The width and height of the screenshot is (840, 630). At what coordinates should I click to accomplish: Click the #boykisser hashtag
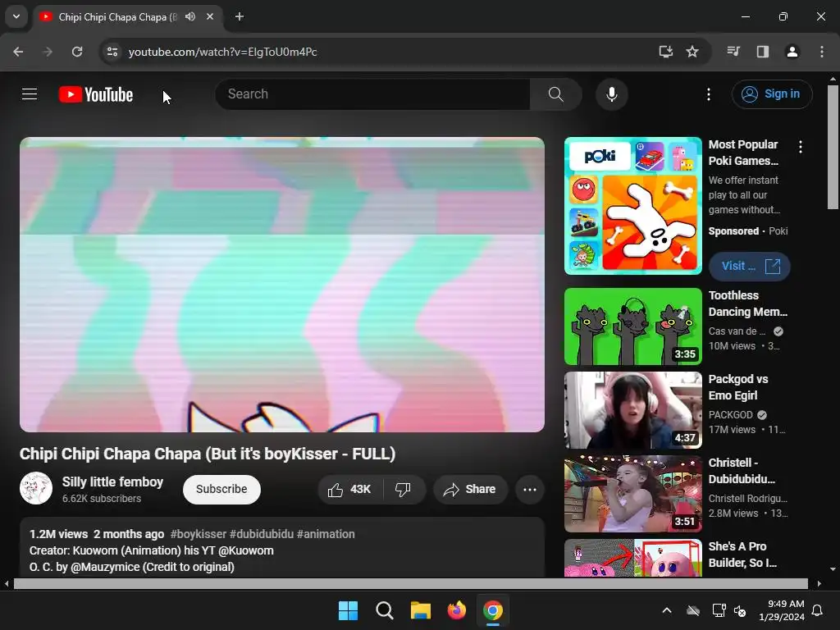(199, 534)
